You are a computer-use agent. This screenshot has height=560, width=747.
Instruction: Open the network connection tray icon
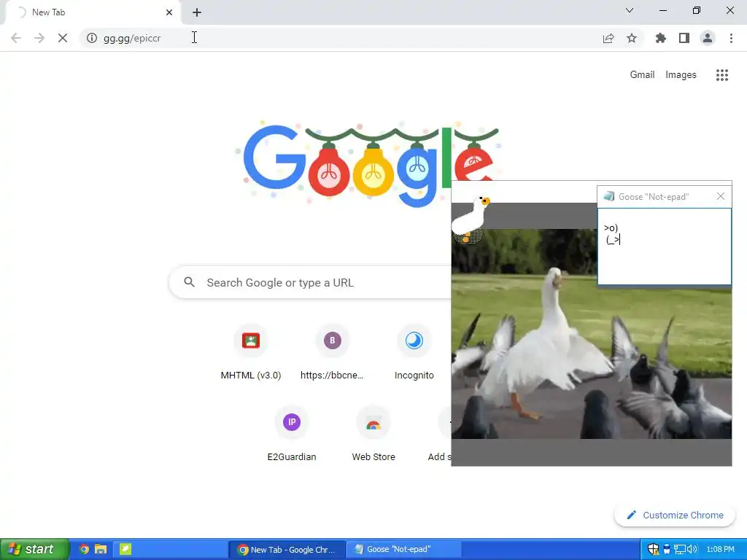(x=679, y=549)
